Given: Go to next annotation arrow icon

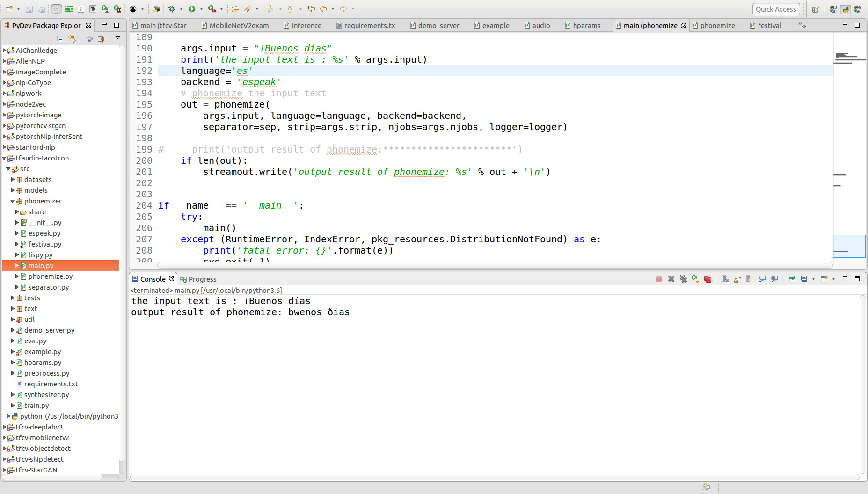Looking at the screenshot, I should [x=270, y=9].
